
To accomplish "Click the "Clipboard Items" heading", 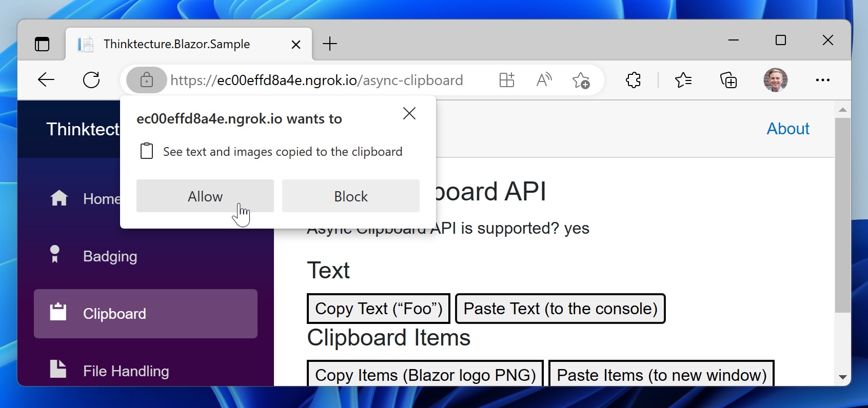I will [389, 338].
